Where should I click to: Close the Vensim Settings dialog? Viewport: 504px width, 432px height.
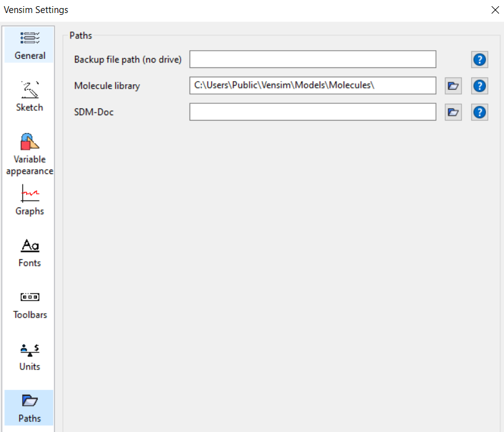point(495,10)
